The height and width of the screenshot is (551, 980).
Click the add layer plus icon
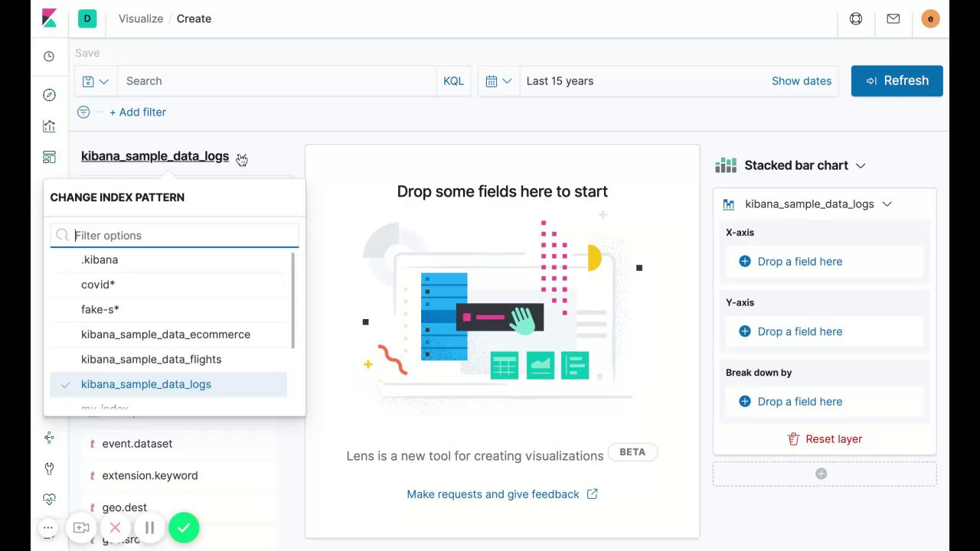[x=821, y=474]
